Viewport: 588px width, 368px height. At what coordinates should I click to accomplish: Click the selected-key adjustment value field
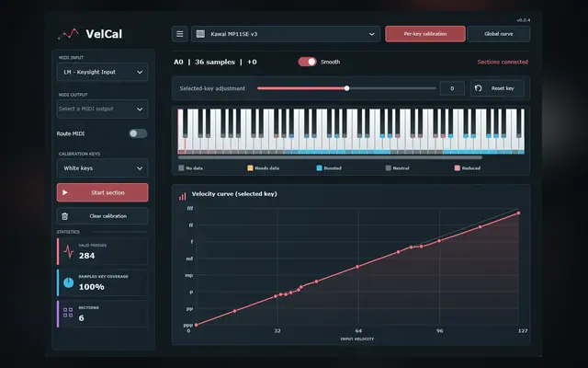(452, 88)
